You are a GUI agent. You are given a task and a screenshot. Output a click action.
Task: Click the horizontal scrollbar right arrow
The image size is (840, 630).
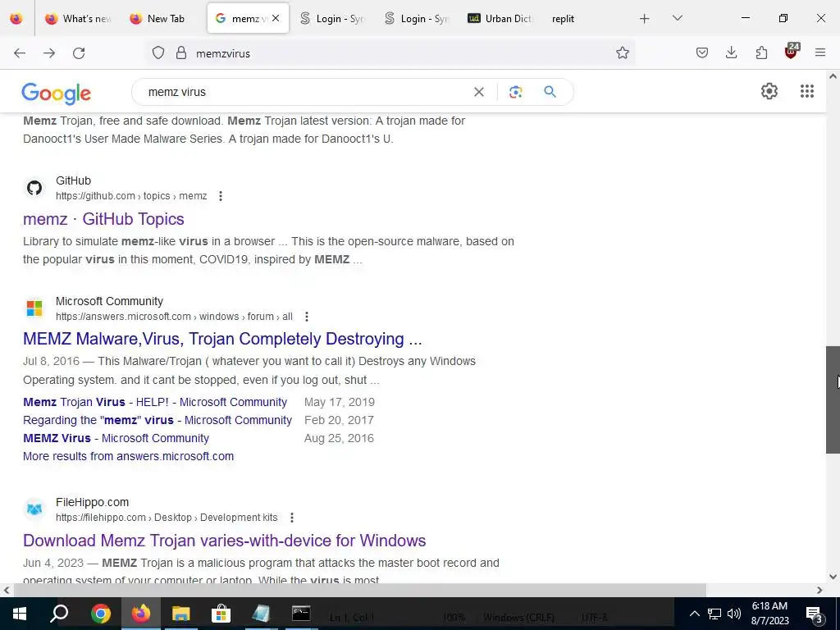819,590
